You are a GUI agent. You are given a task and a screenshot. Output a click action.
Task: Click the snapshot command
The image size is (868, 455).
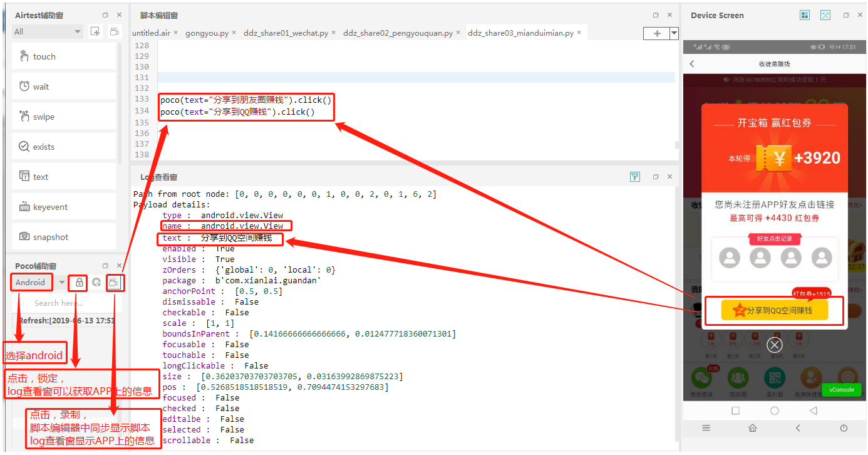click(x=64, y=237)
